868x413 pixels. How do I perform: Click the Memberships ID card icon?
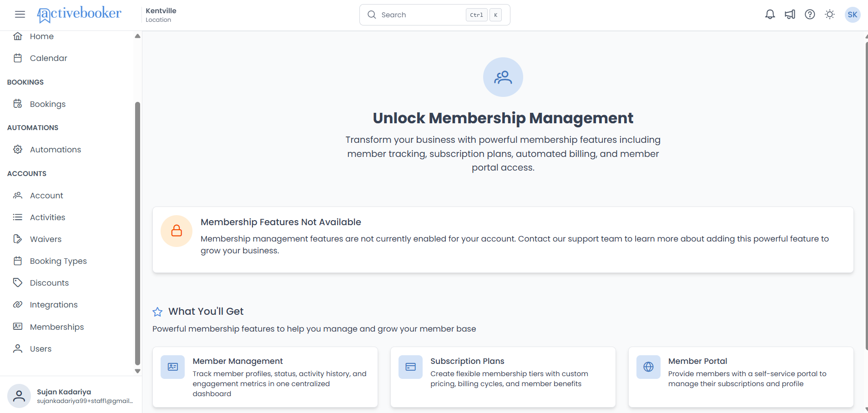tap(18, 327)
